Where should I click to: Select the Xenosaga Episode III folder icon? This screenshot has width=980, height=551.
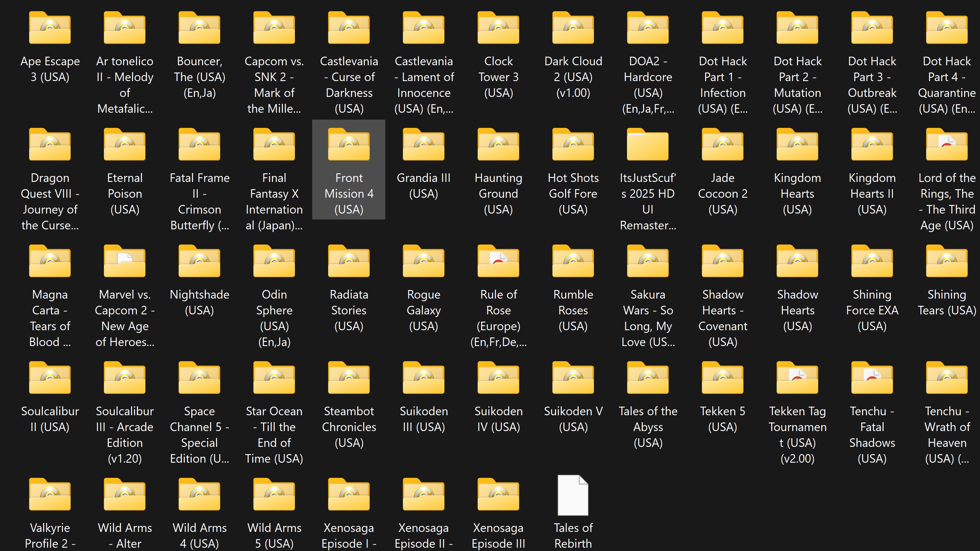(x=498, y=494)
